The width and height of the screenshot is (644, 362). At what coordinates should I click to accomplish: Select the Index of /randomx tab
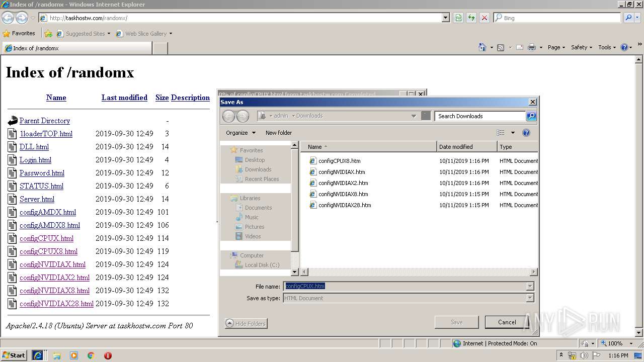pyautogui.click(x=77, y=48)
